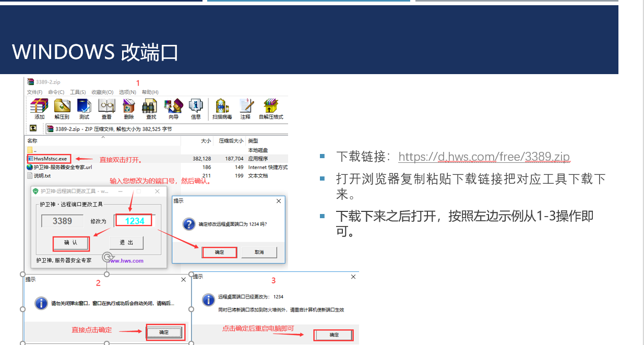Click the 382,128 size value

pos(201,159)
